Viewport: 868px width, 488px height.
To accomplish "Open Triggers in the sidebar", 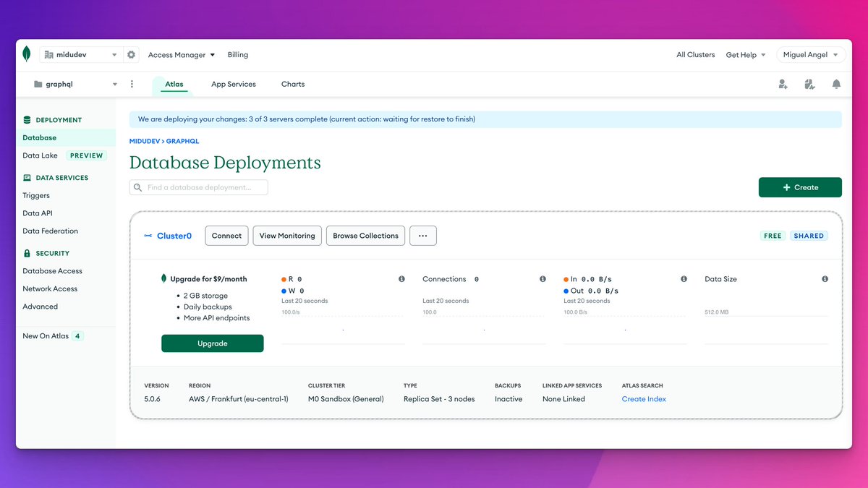I will [x=36, y=195].
